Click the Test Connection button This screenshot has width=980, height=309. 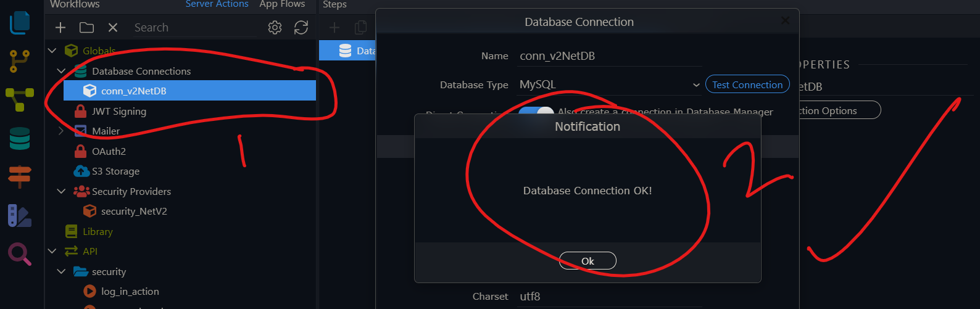pyautogui.click(x=747, y=85)
